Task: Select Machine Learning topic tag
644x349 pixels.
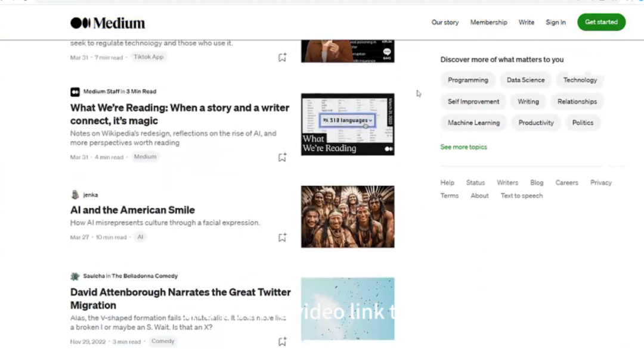Action: [473, 123]
